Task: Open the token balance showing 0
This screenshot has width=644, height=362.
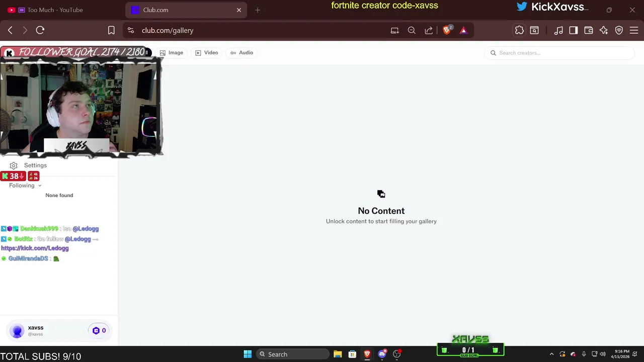Action: 99,330
